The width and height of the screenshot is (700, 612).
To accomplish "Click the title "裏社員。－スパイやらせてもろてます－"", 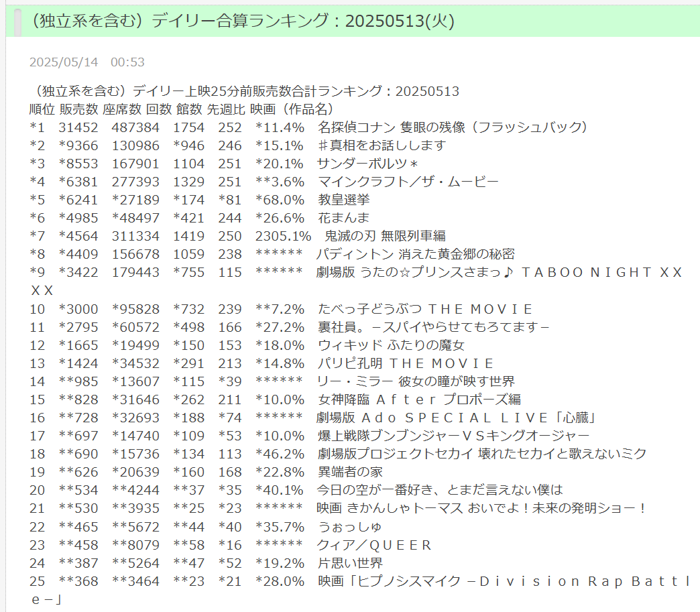I will point(434,327).
